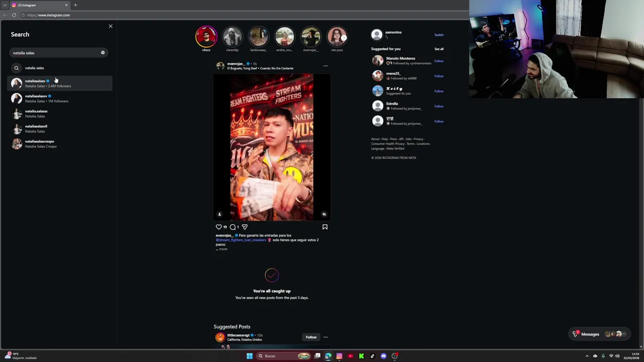Image resolution: width=644 pixels, height=362 pixels.
Task: Follow mene25_
Action: click(x=439, y=76)
